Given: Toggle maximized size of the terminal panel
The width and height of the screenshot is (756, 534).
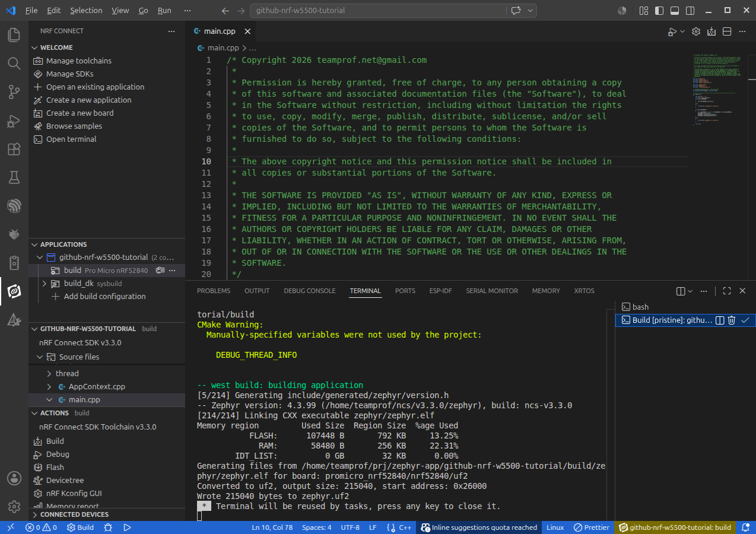Looking at the screenshot, I should click(x=727, y=291).
